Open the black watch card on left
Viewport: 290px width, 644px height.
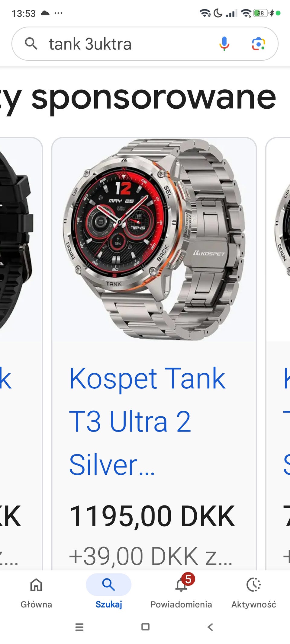(x=21, y=353)
